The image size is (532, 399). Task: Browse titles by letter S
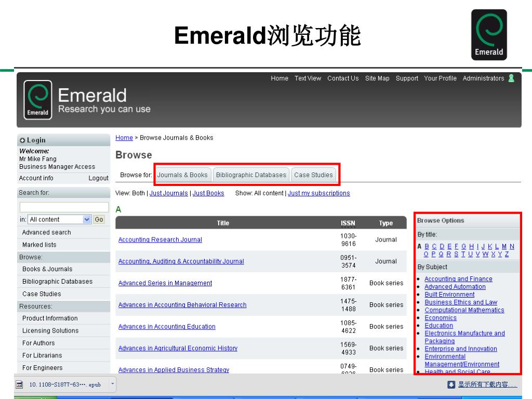pyautogui.click(x=456, y=254)
